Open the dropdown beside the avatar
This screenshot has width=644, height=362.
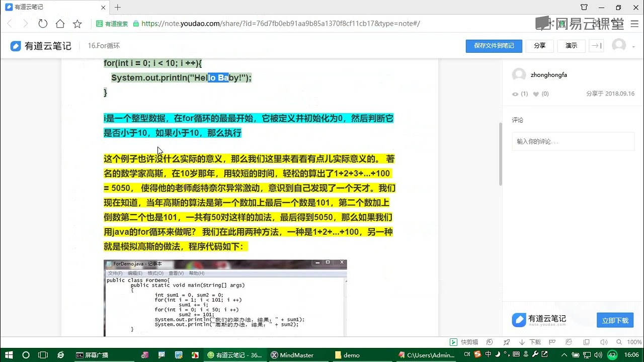pos(633,46)
